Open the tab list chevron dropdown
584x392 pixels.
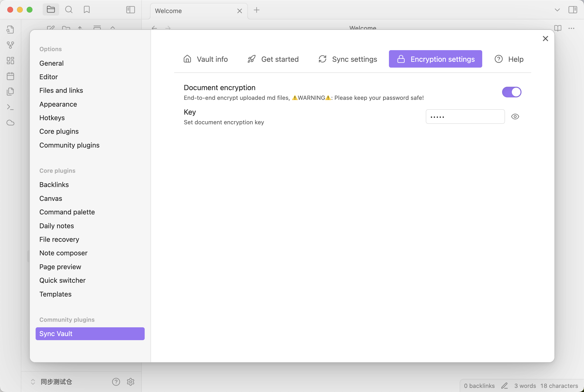click(x=557, y=10)
